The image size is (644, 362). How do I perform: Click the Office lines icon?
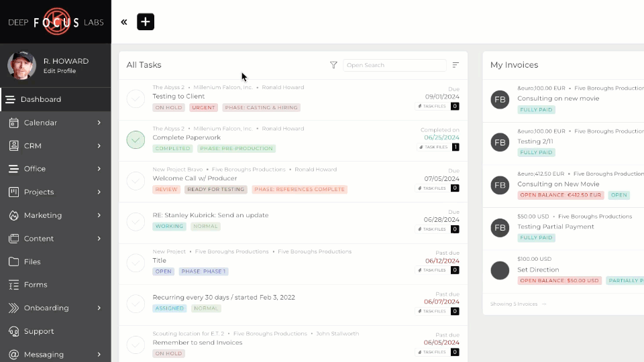(13, 169)
